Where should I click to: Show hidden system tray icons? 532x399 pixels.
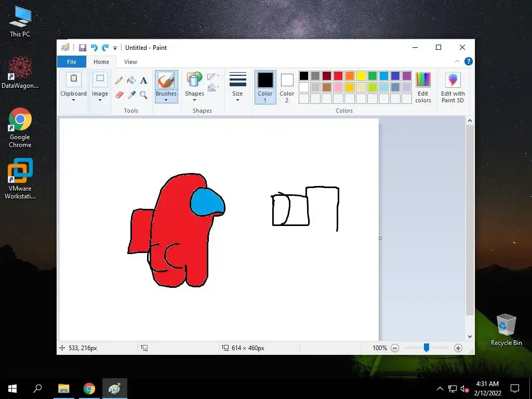(x=440, y=389)
